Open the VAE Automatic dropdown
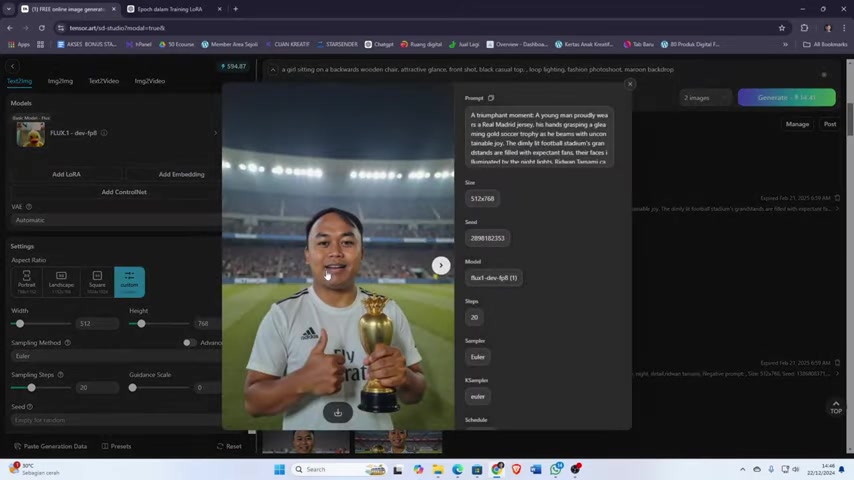 (x=115, y=220)
